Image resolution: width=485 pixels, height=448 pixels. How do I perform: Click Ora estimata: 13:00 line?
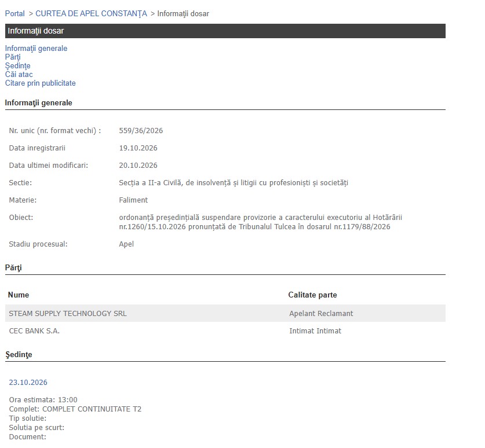[x=43, y=399]
